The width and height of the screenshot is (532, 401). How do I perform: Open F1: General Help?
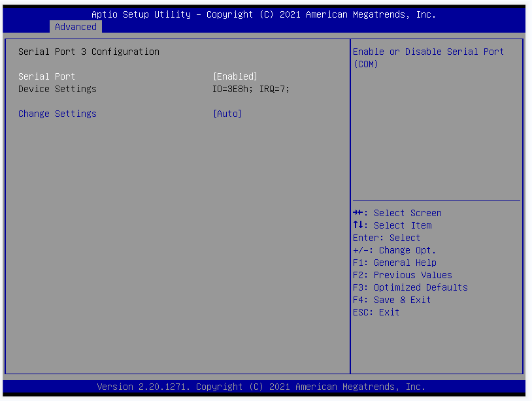(394, 263)
